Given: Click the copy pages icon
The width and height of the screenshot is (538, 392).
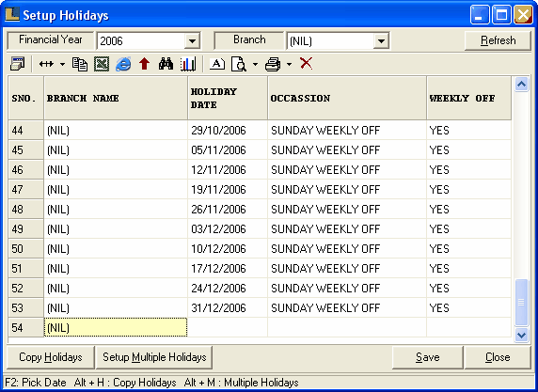Looking at the screenshot, I should coord(80,64).
